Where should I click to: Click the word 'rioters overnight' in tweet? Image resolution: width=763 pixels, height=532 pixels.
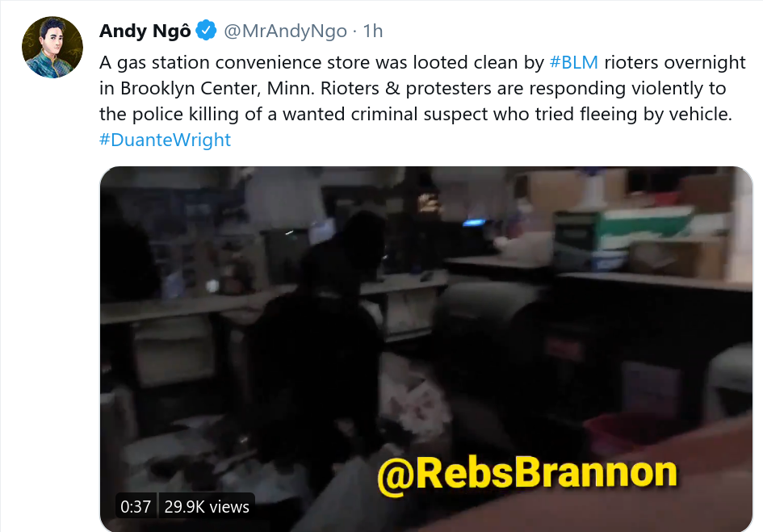point(675,62)
